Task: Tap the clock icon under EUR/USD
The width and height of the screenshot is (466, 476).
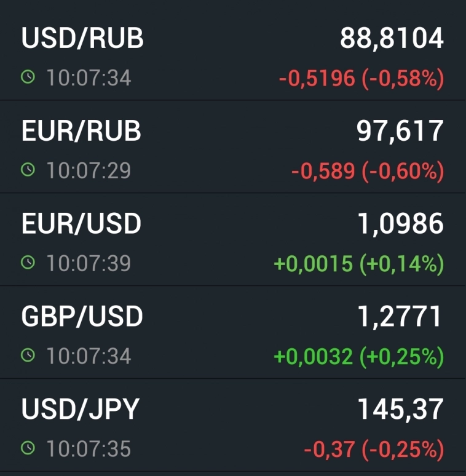Action: 28,263
